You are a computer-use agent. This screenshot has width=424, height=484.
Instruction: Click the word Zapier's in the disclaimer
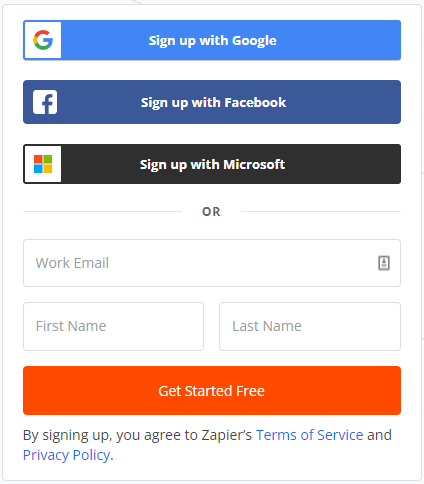pos(227,435)
